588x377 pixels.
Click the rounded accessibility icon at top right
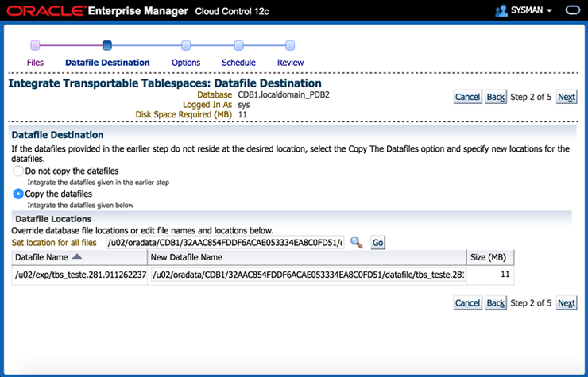click(573, 10)
